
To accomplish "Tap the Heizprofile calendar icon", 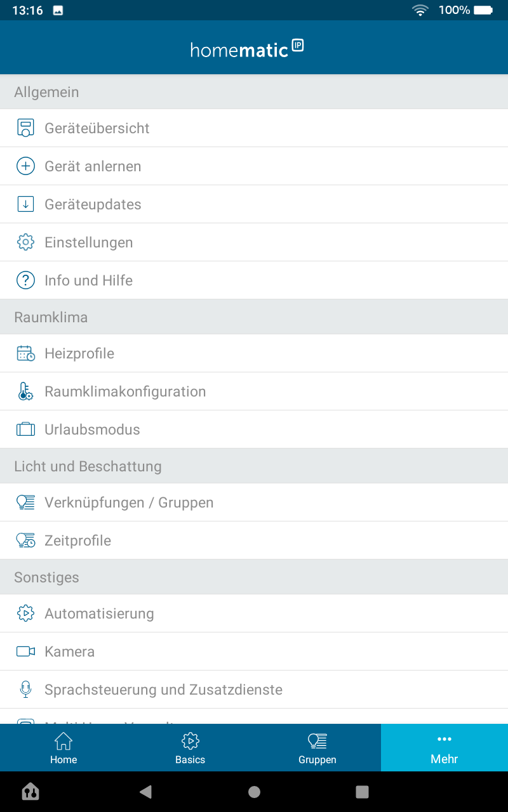I will 25,353.
